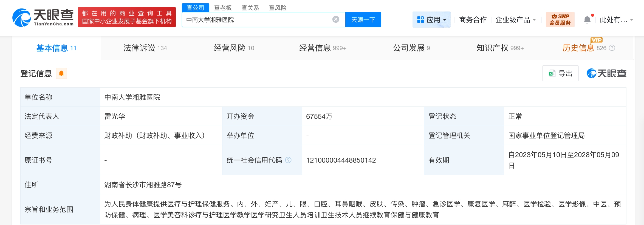
Task: Open the notification bell
Action: click(x=587, y=20)
